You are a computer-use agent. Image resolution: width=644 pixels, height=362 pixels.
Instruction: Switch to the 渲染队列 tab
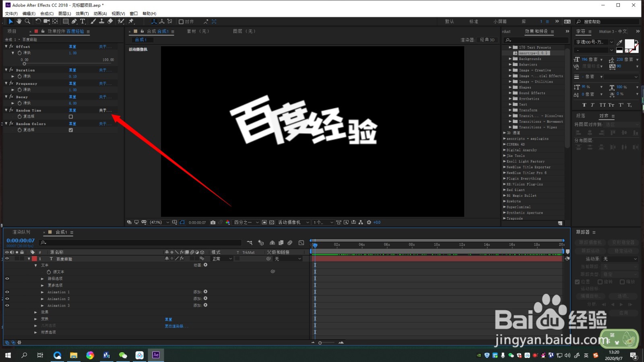tap(21, 232)
